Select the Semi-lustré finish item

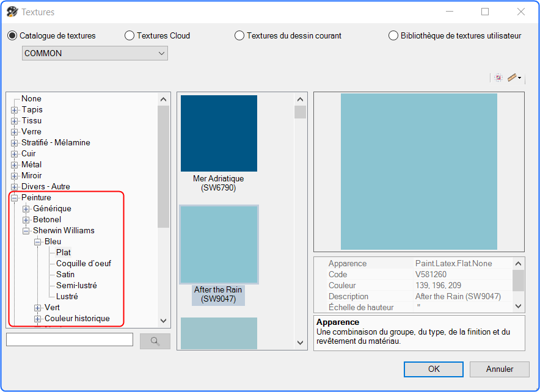(x=76, y=286)
